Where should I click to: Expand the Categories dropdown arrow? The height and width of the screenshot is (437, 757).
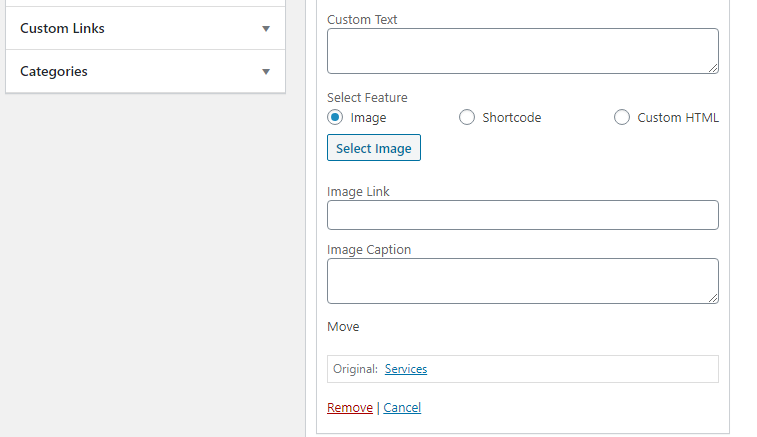point(266,72)
